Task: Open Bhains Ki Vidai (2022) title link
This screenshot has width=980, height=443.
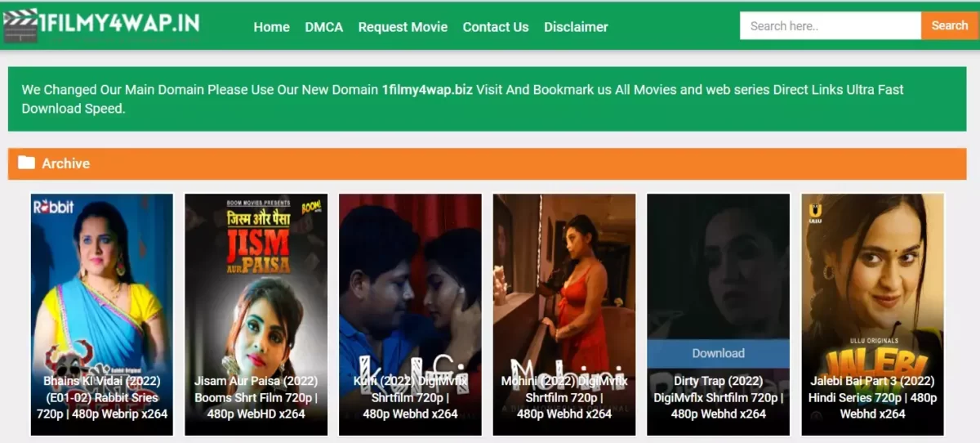Action: (102, 397)
